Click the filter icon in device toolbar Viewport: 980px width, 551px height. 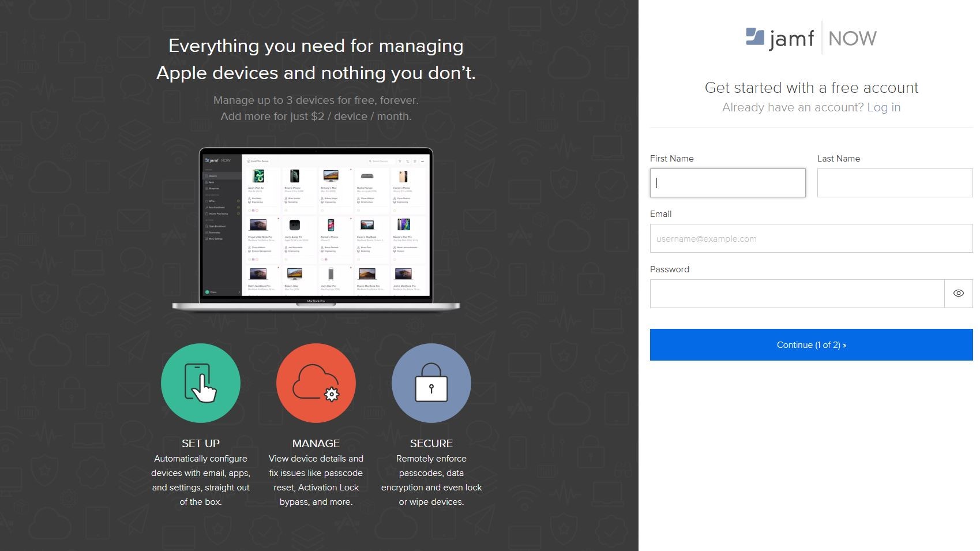(400, 161)
